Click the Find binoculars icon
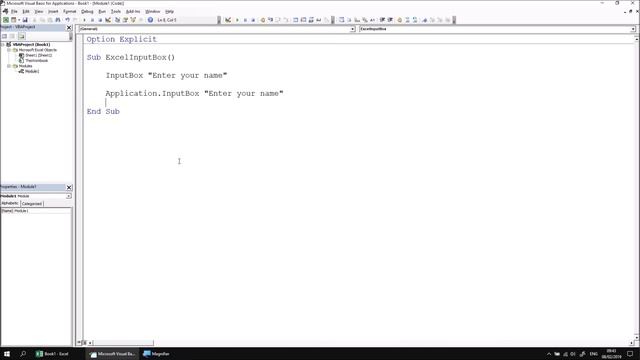 pyautogui.click(x=58, y=20)
